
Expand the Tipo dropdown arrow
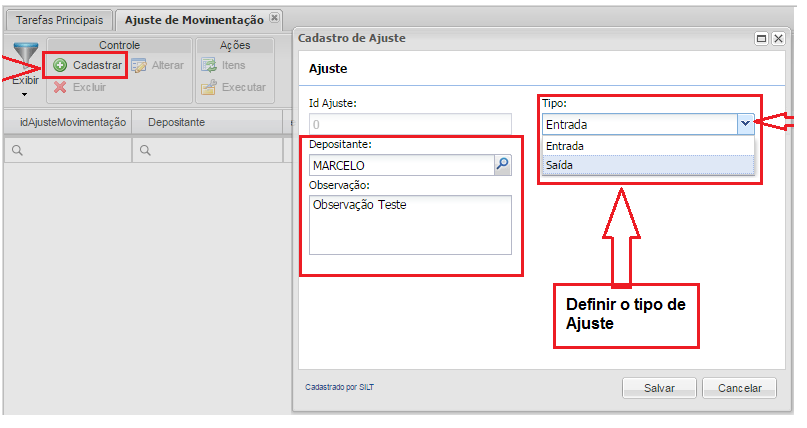click(744, 124)
